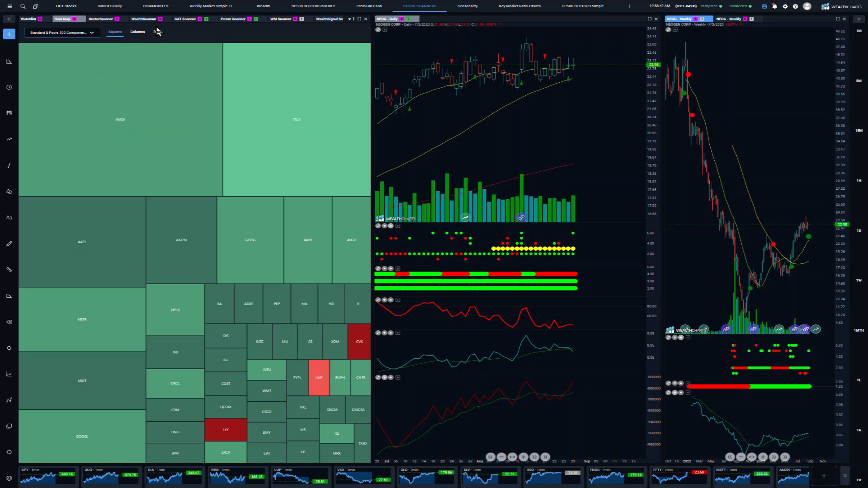Click the red CVX heat map tile
This screenshot has height=488, width=868.
[359, 342]
